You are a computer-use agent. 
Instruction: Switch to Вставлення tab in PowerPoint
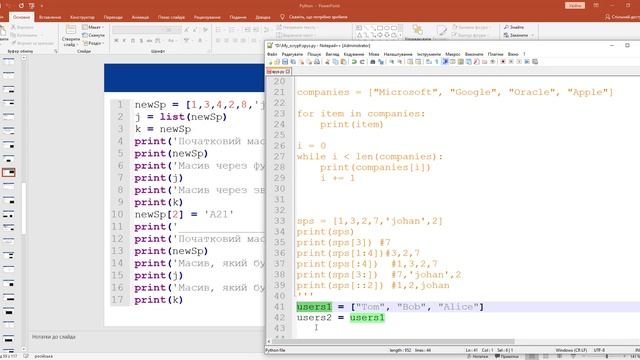coord(50,17)
